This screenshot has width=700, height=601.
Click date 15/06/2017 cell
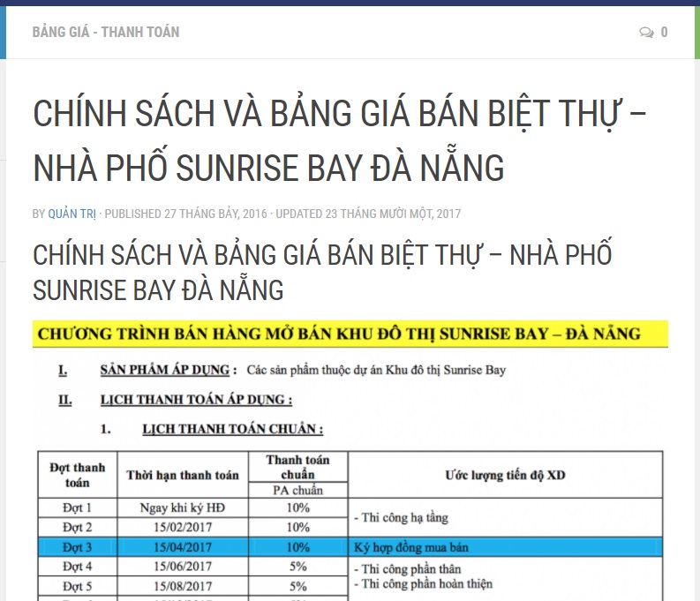(183, 567)
